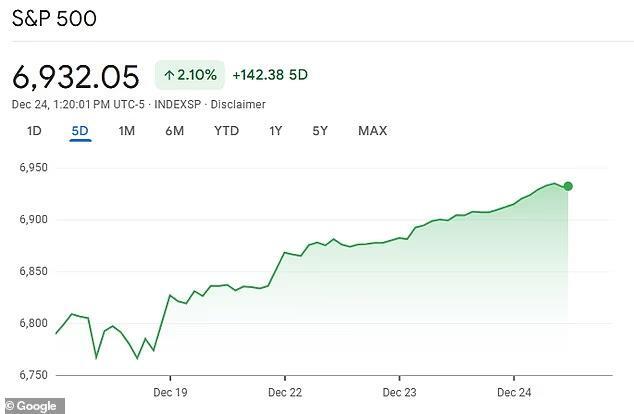Image resolution: width=634 pixels, height=414 pixels.
Task: Select the 1D time range tab
Action: click(34, 131)
